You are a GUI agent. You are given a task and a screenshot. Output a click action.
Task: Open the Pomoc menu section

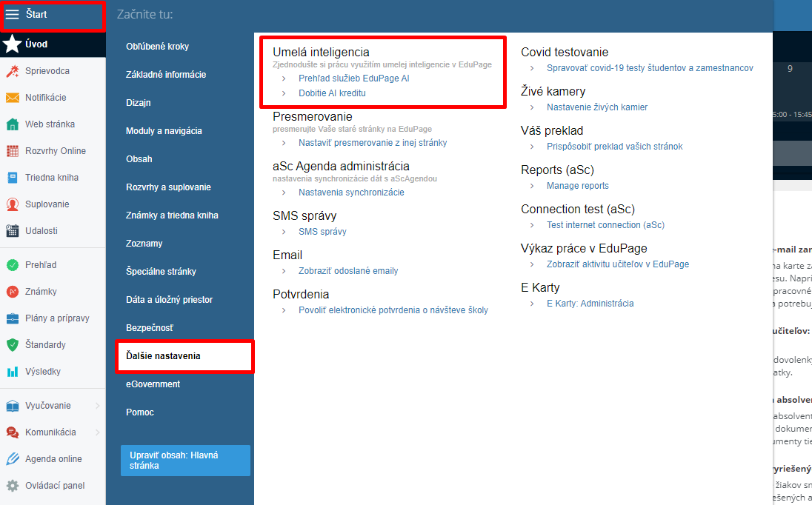point(140,412)
